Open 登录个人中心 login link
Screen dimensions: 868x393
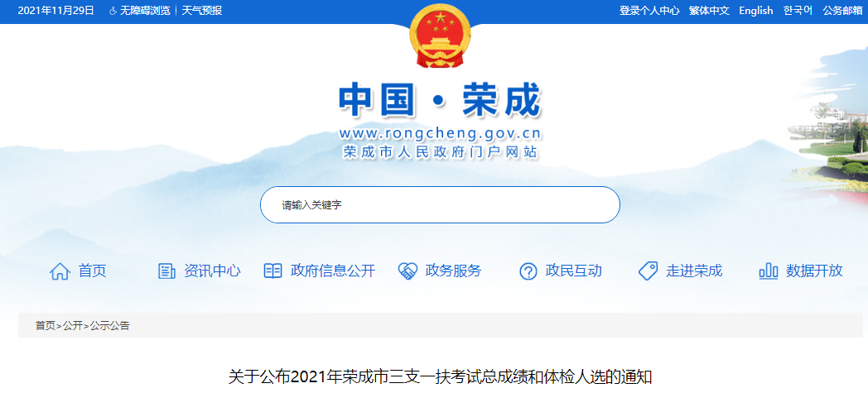pyautogui.click(x=649, y=11)
